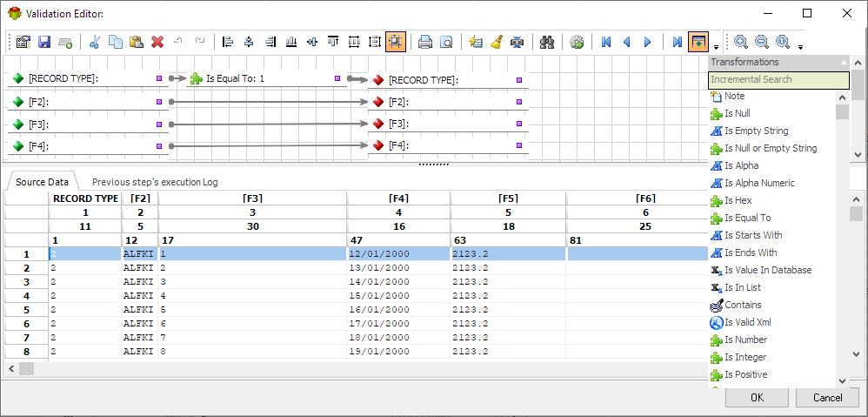The width and height of the screenshot is (868, 417).
Task: Click the Zoom 100% magnifier icon
Action: pos(783,42)
